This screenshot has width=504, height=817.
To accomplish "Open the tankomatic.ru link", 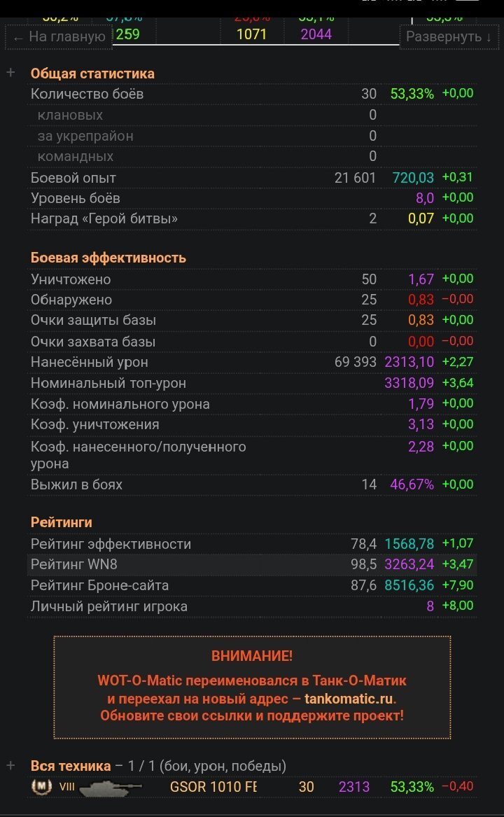I will coord(349,698).
